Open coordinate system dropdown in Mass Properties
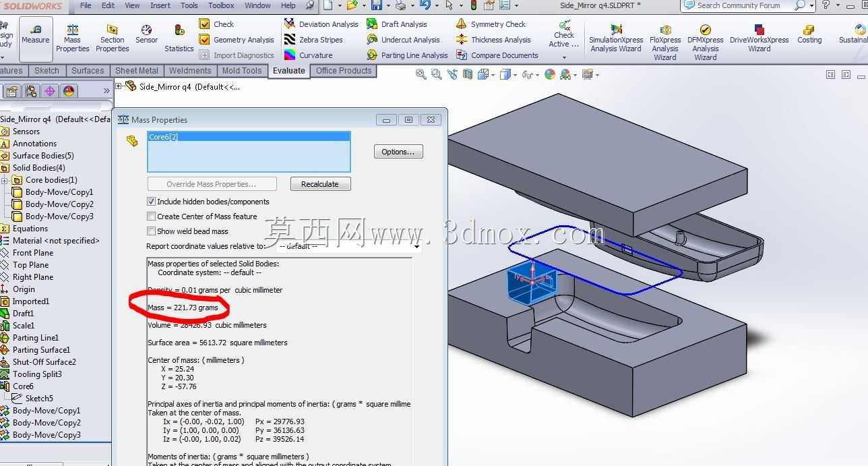The width and height of the screenshot is (868, 466). [x=416, y=247]
